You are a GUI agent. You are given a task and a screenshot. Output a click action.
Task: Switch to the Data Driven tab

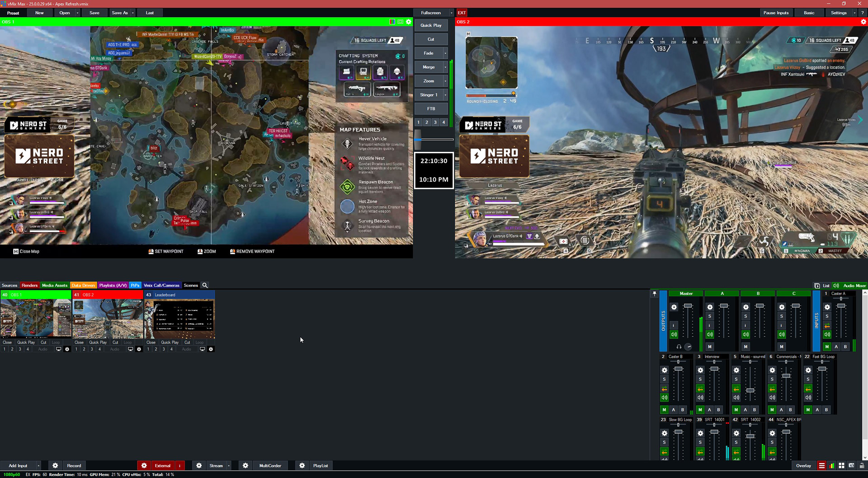(x=83, y=285)
